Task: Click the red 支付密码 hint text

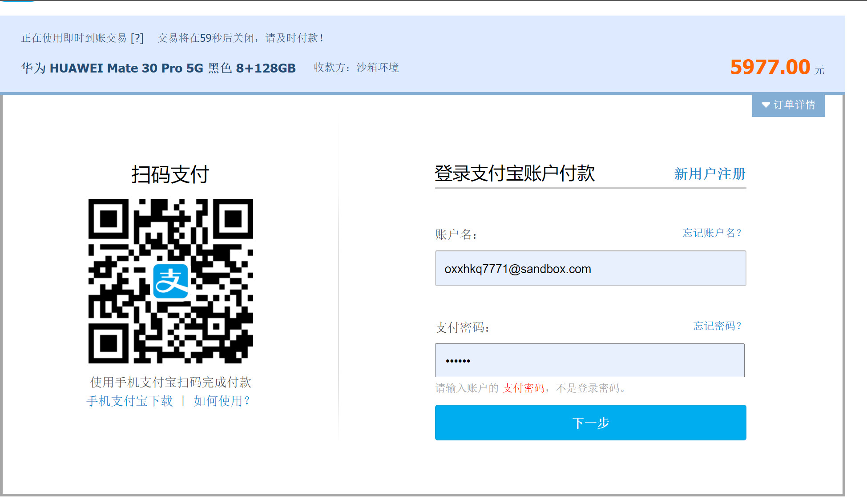Action: [x=524, y=388]
